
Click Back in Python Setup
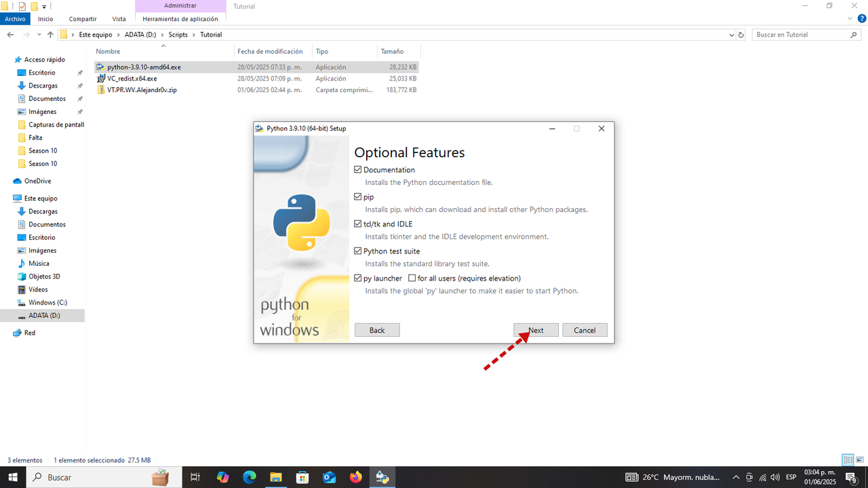click(x=377, y=330)
